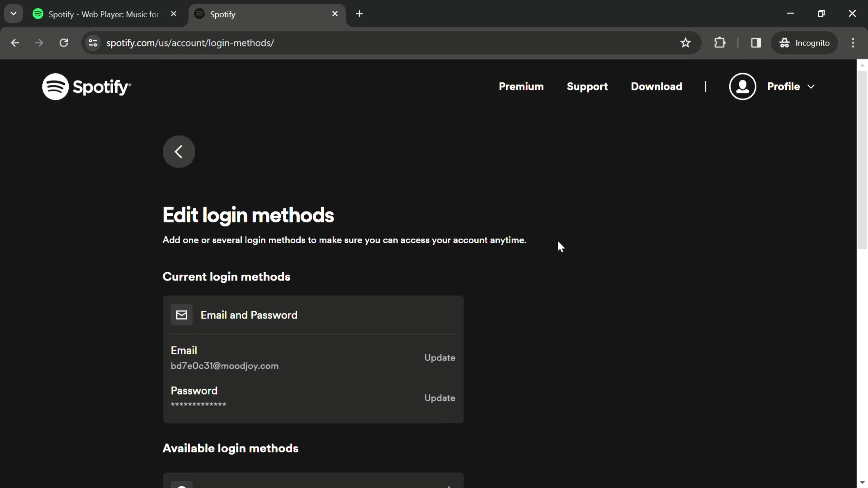This screenshot has height=488, width=868.
Task: Restore down the browser window
Action: point(821,14)
